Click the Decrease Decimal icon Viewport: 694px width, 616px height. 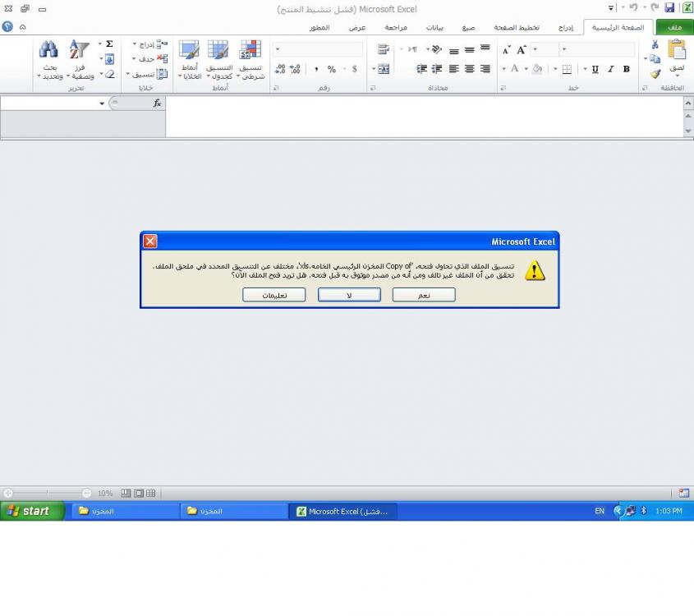click(x=280, y=69)
